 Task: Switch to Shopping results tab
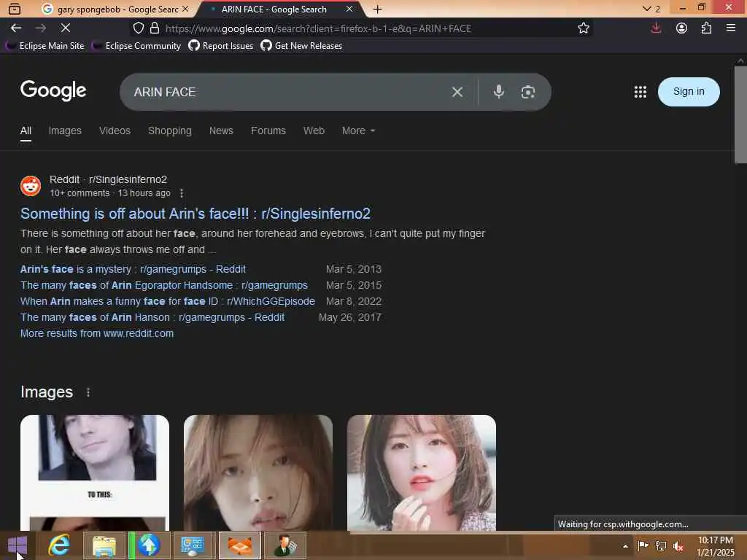pos(169,131)
